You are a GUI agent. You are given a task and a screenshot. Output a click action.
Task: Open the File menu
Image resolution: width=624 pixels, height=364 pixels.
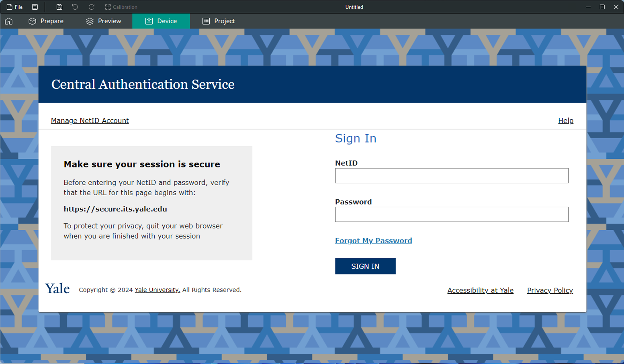click(x=14, y=7)
